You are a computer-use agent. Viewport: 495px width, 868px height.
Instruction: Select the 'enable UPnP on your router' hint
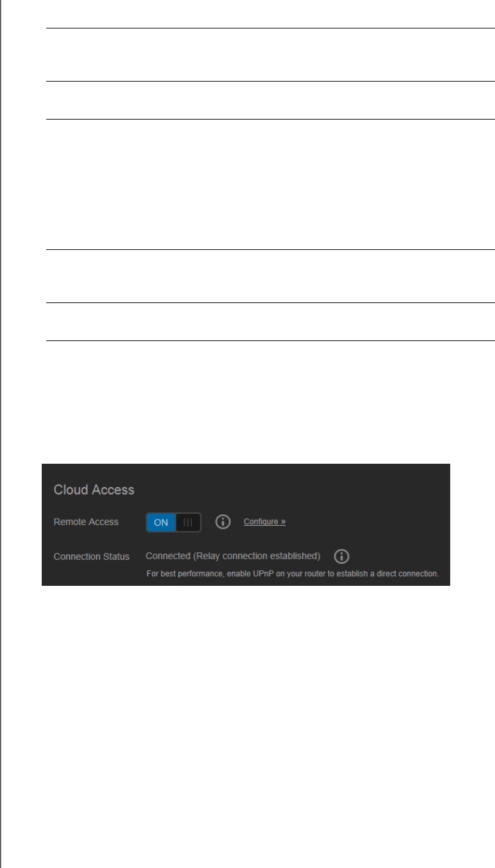point(292,574)
